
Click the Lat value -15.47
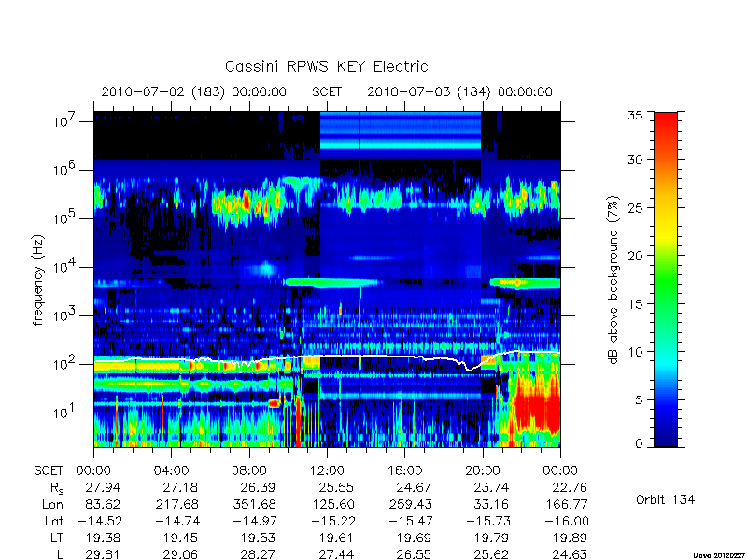point(410,521)
